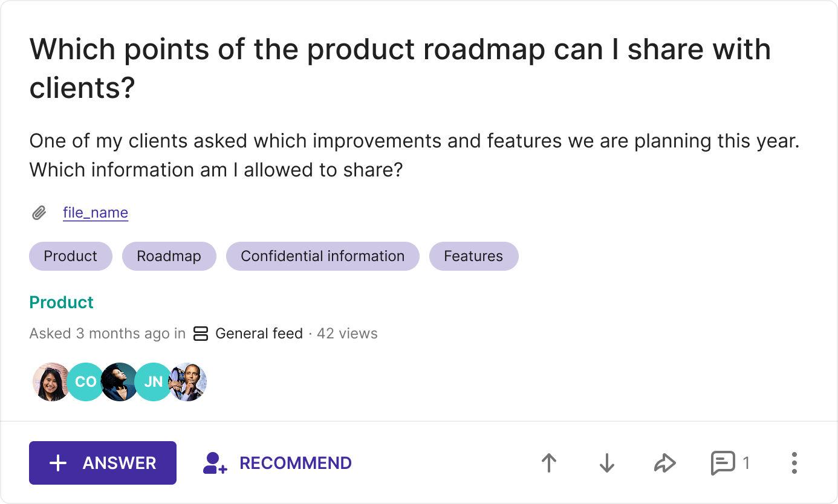Select the Roadmap tag chip
This screenshot has height=504, width=838.
pos(169,256)
